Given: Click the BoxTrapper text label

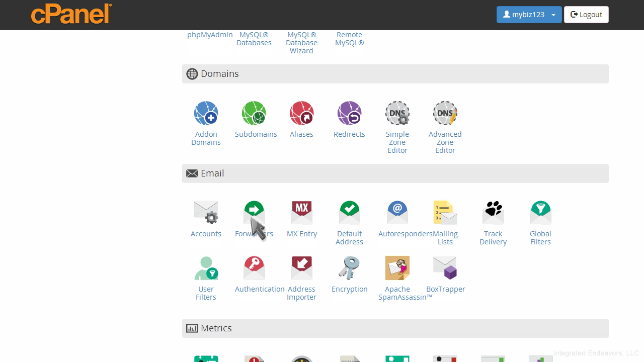Looking at the screenshot, I should [x=445, y=289].
